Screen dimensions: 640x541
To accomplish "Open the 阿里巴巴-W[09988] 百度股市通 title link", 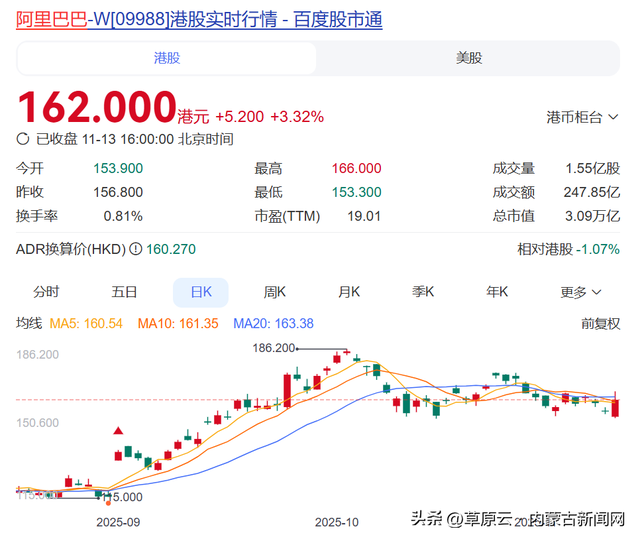I will pos(199,20).
